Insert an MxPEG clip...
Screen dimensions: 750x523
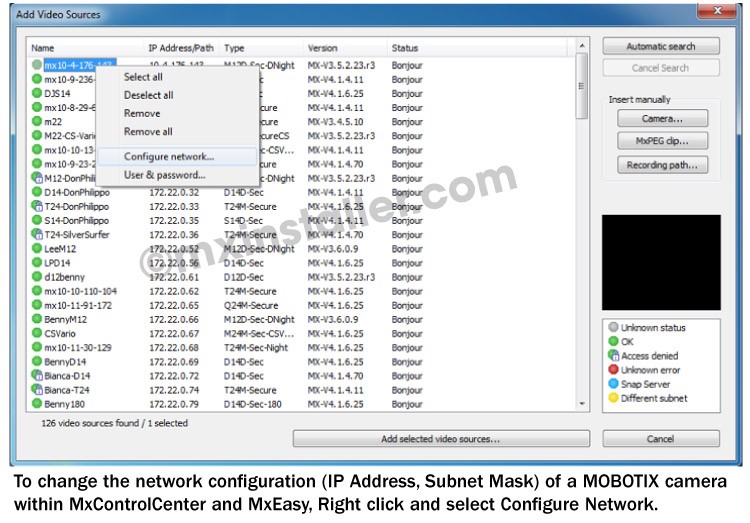(x=662, y=141)
